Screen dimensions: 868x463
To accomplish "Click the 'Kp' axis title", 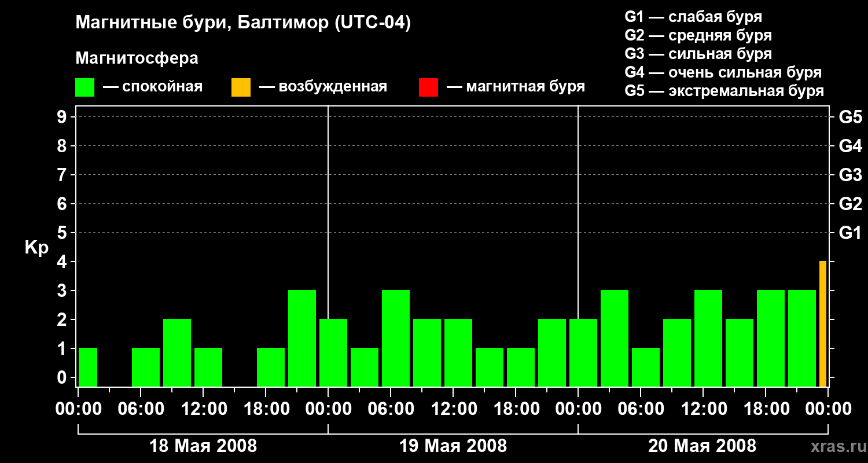I will pyautogui.click(x=36, y=248).
